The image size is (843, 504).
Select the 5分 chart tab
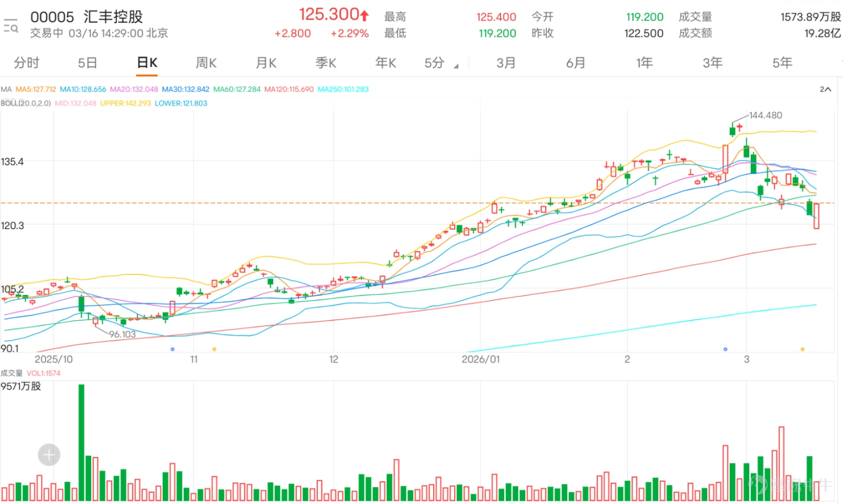tap(435, 63)
